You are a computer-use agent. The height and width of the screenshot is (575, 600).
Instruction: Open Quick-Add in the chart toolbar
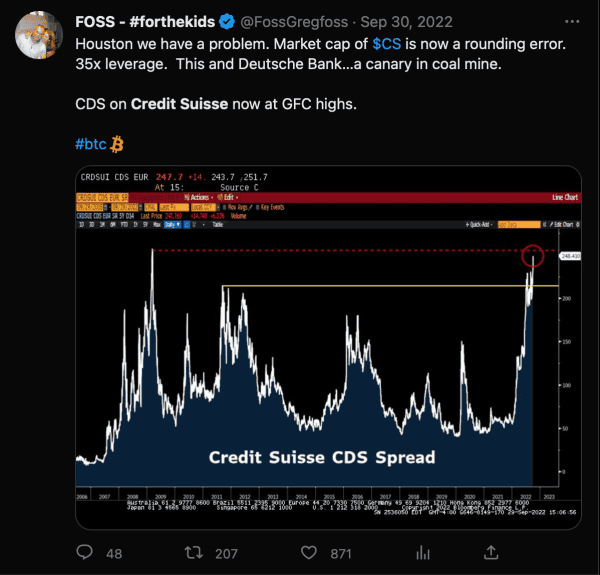coord(482,224)
